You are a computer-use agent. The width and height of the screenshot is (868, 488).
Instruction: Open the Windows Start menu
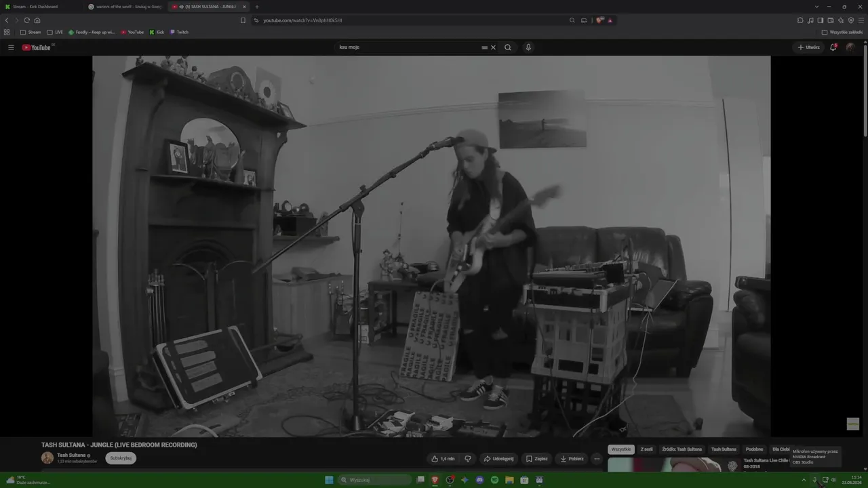click(329, 480)
